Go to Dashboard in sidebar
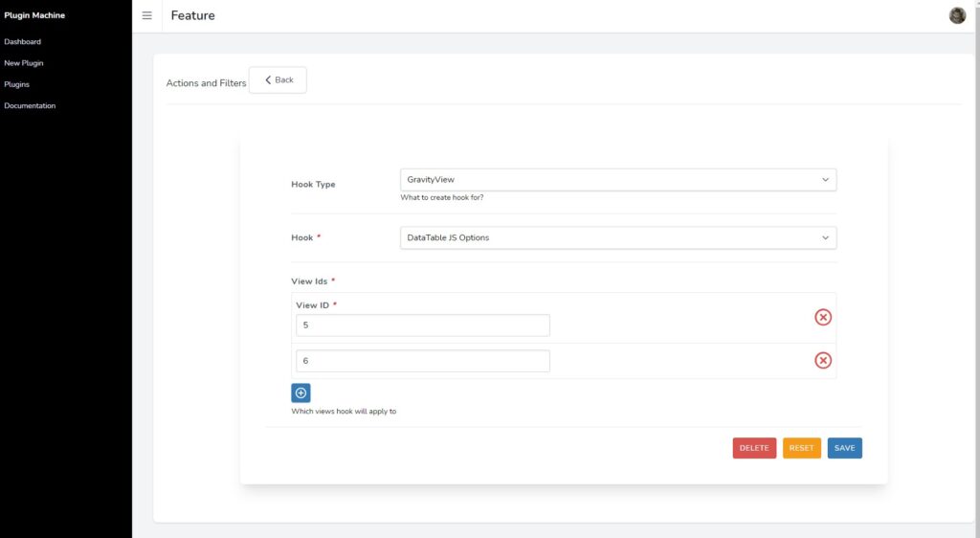The height and width of the screenshot is (538, 980). click(23, 42)
